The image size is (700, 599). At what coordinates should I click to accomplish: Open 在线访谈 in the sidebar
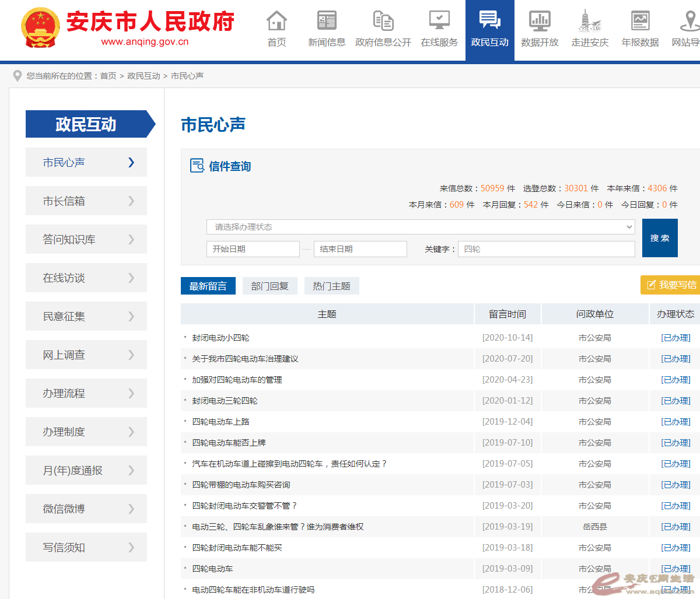(86, 278)
